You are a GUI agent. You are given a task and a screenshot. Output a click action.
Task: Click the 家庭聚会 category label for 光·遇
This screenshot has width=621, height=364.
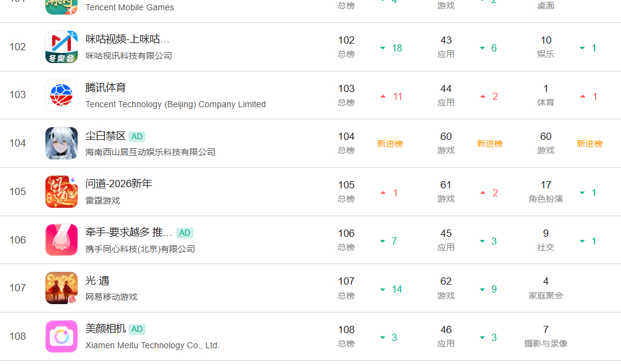[545, 296]
